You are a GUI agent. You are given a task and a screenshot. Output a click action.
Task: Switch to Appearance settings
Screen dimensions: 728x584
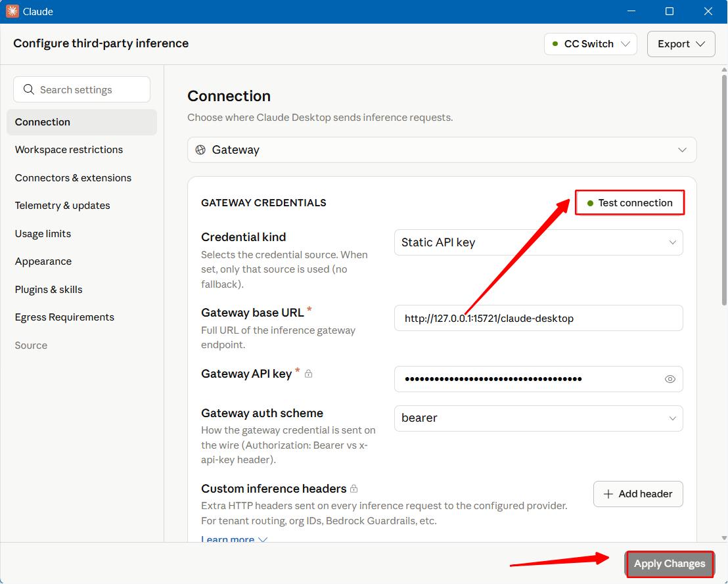tap(43, 261)
